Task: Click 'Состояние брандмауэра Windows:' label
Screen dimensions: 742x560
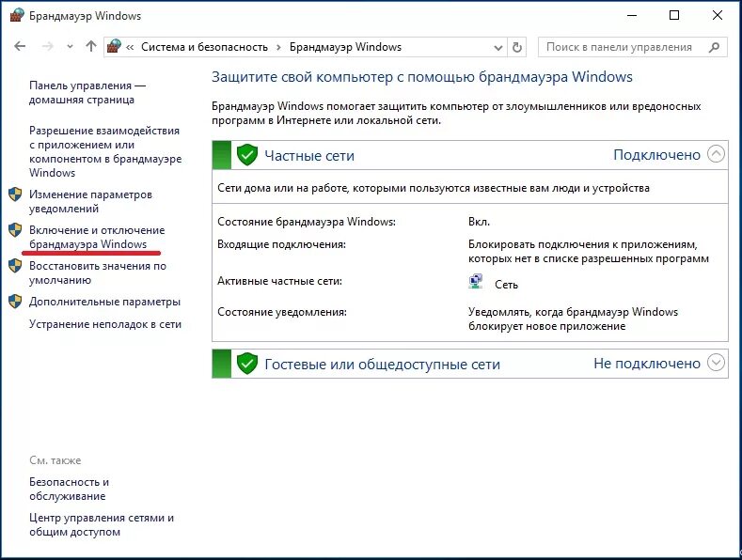Action: click(307, 222)
